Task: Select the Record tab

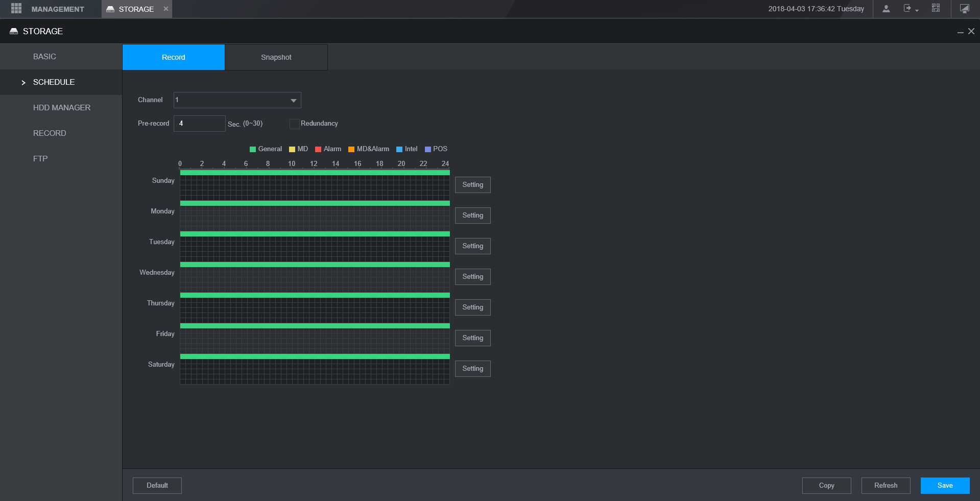Action: [174, 57]
